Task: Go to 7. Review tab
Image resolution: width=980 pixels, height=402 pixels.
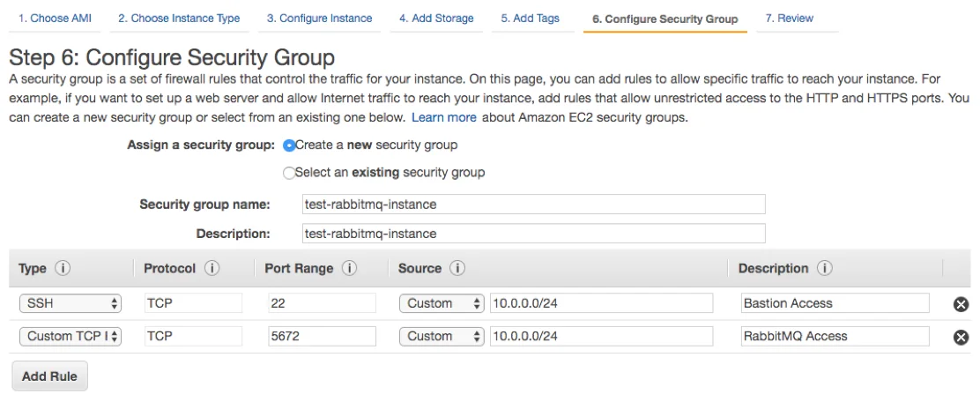Action: [x=790, y=19]
